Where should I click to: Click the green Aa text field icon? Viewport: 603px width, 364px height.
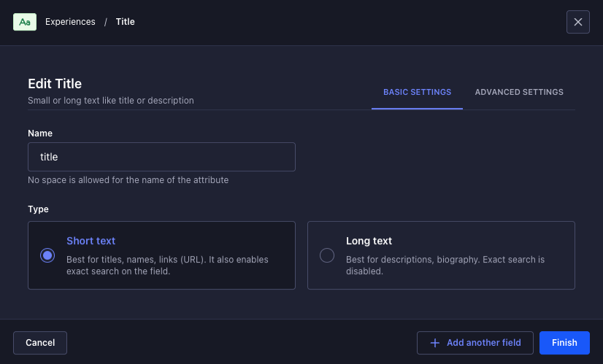(25, 22)
